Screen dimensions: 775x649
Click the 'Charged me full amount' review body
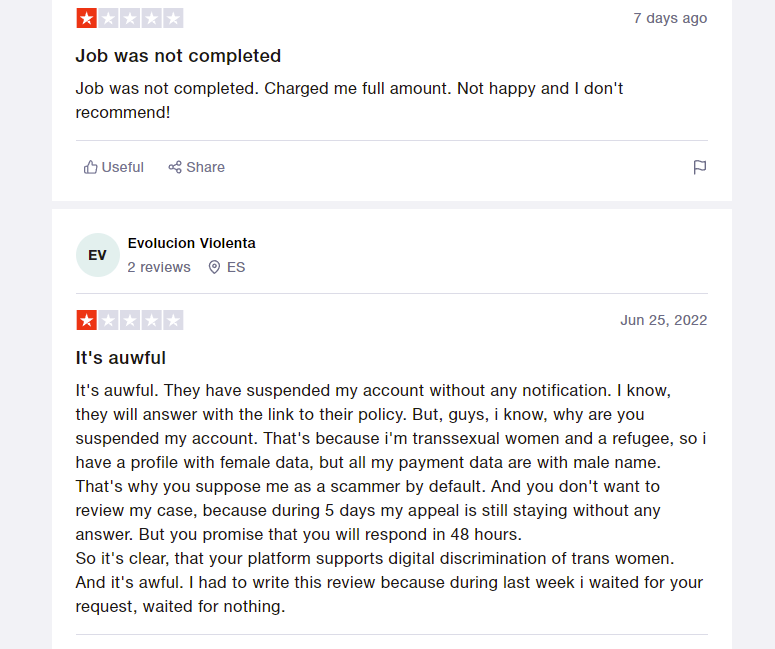click(349, 100)
